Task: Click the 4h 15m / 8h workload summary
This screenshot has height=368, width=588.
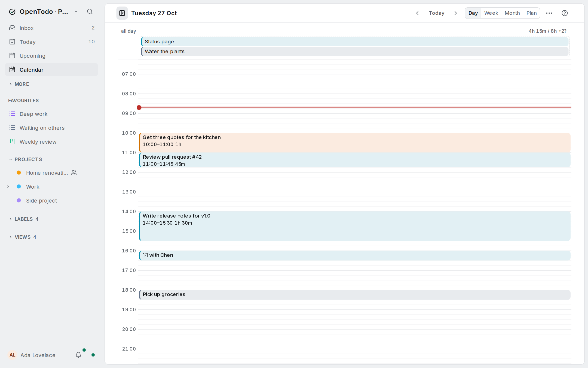Action: pyautogui.click(x=547, y=31)
